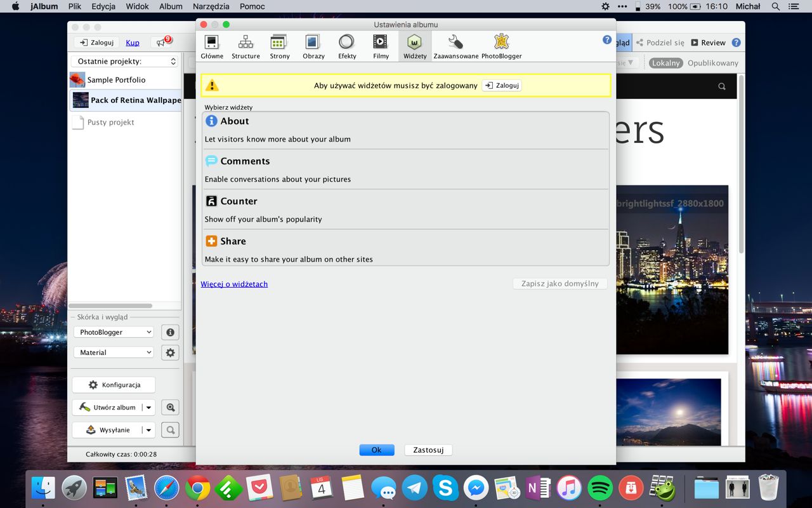Open the Widok menu
This screenshot has width=812, height=508.
click(137, 6)
